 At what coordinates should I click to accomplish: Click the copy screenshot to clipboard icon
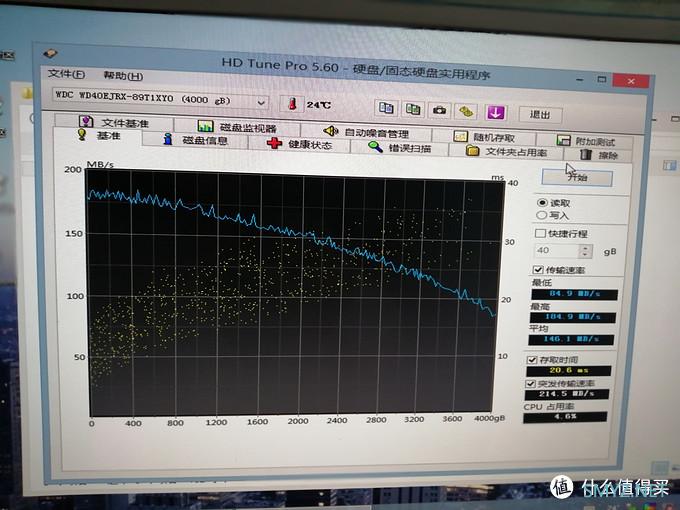point(412,109)
